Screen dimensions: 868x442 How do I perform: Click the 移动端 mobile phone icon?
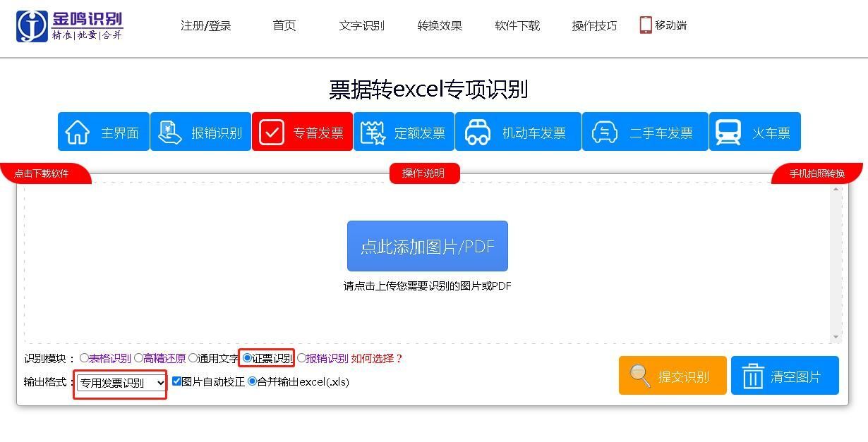[645, 25]
